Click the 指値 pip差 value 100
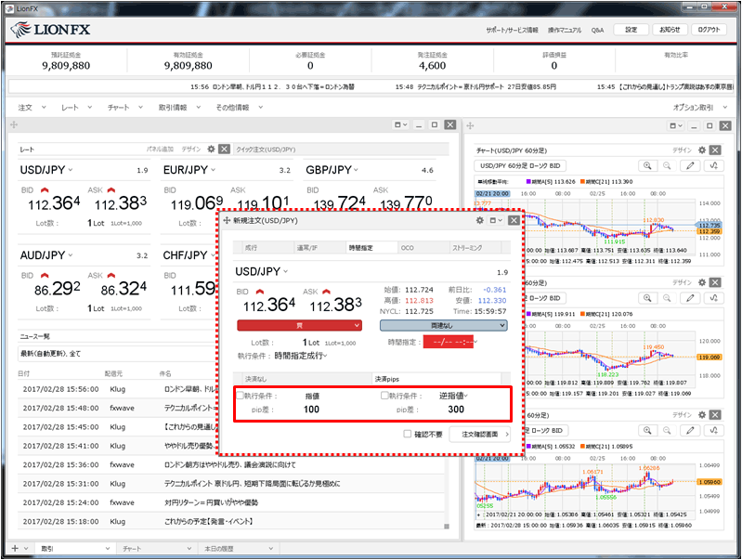The width and height of the screenshot is (742, 560). [x=311, y=410]
